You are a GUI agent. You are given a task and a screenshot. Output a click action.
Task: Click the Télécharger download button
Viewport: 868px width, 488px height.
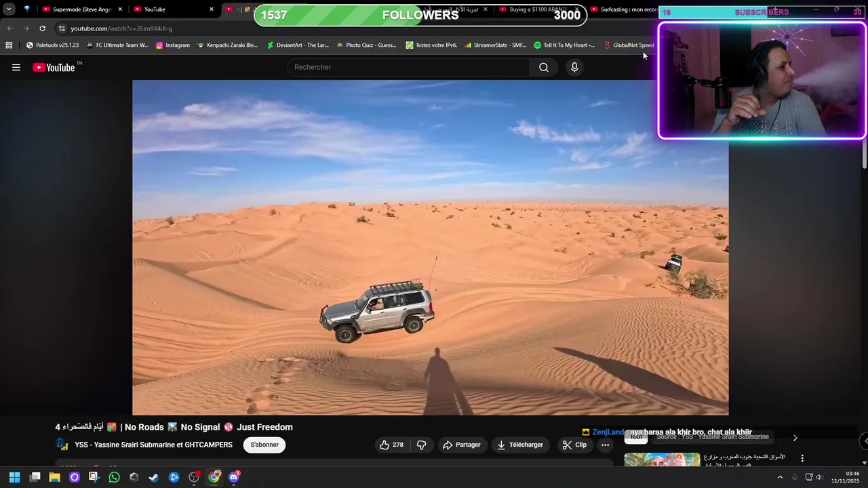point(520,445)
